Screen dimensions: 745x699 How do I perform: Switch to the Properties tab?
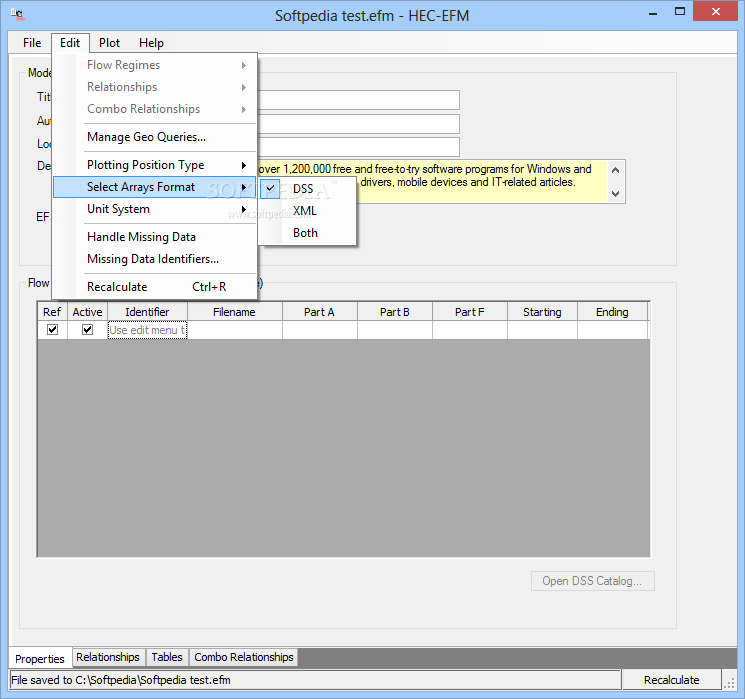[40, 659]
